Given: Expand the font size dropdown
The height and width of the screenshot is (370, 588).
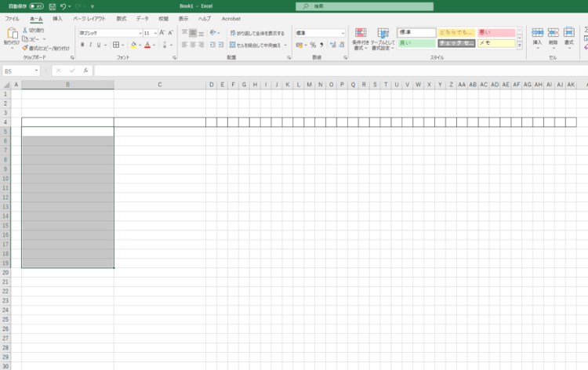Looking at the screenshot, I should [154, 33].
